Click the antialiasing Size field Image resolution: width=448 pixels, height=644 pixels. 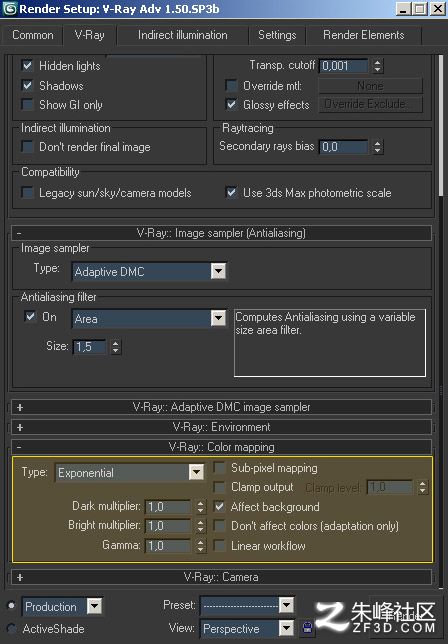90,347
